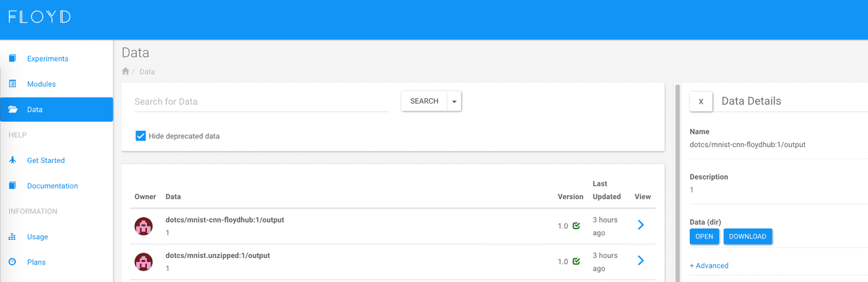Click the FLOYD logo
The height and width of the screenshot is (282, 868).
pos(39,17)
